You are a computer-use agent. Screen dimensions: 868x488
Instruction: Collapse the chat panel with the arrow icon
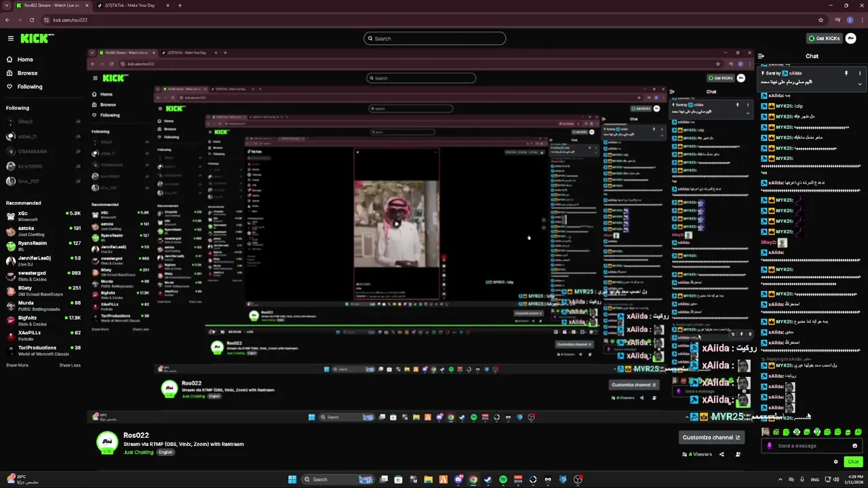coord(761,56)
